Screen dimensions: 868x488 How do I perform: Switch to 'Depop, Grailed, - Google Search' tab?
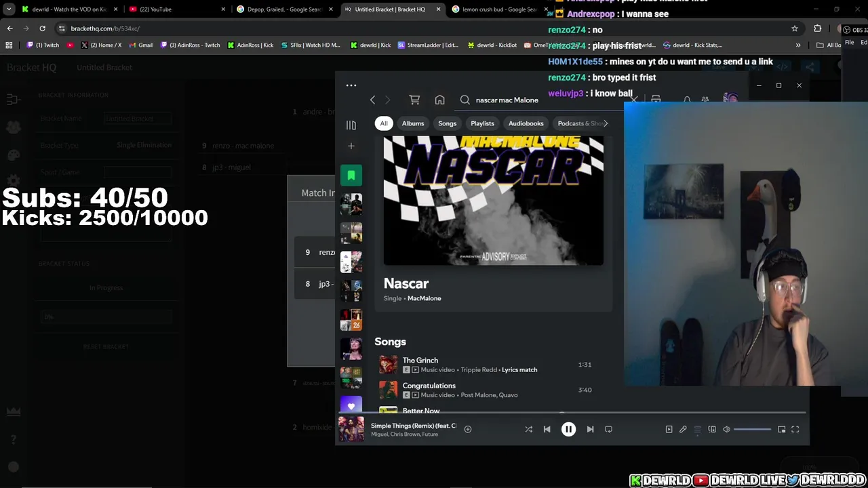283,9
